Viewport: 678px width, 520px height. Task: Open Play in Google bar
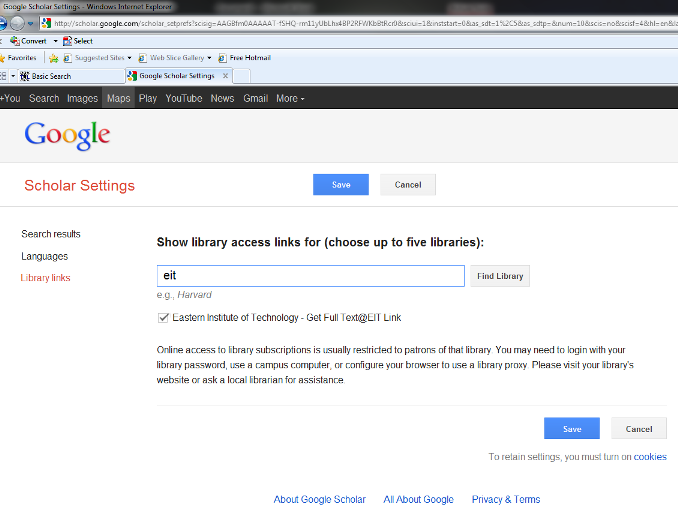pos(148,99)
